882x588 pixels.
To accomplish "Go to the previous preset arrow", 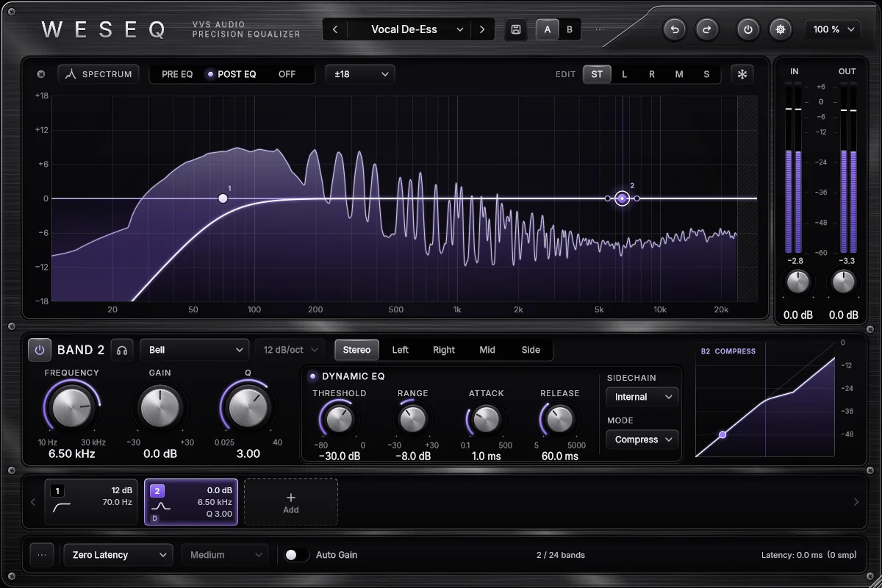I will pyautogui.click(x=335, y=29).
